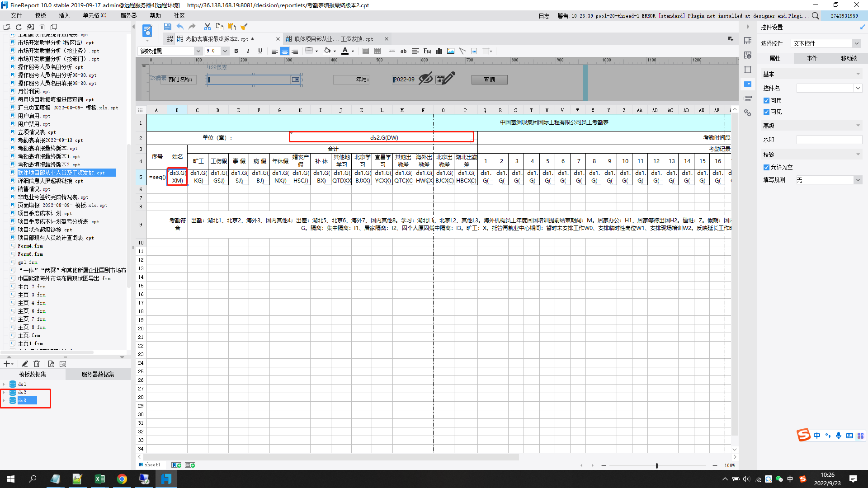Open Excel from the Windows taskbar
The height and width of the screenshot is (488, 868).
(x=99, y=479)
